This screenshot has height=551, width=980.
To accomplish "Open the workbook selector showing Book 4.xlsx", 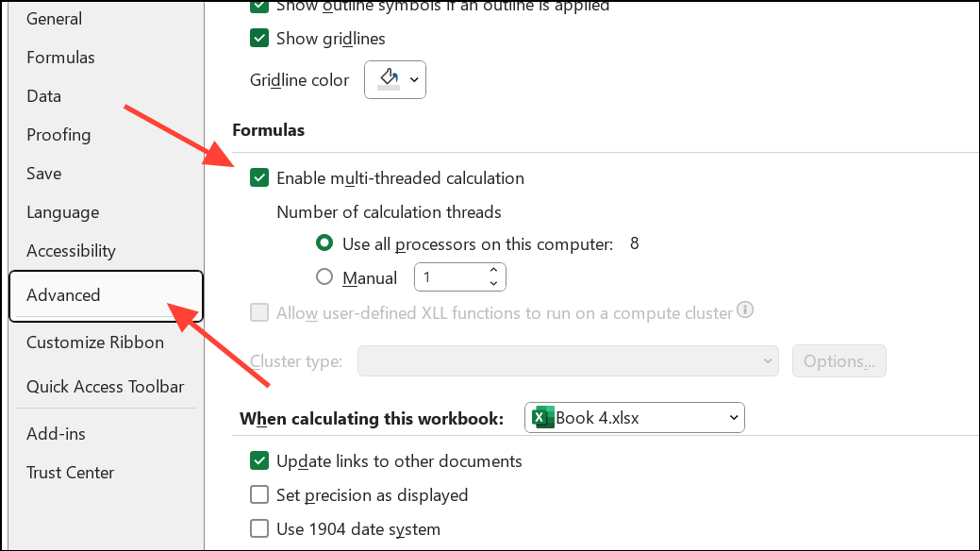I will click(x=634, y=417).
